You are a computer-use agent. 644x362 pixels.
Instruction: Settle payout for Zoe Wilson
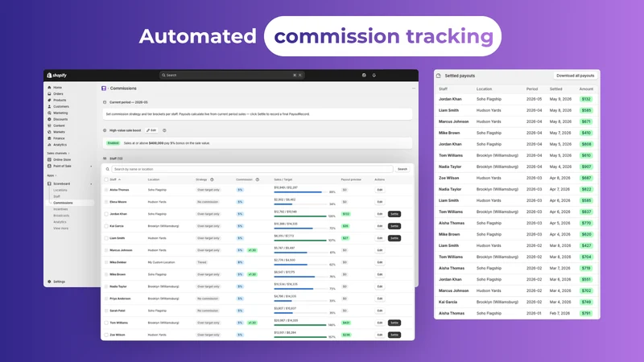point(394,335)
